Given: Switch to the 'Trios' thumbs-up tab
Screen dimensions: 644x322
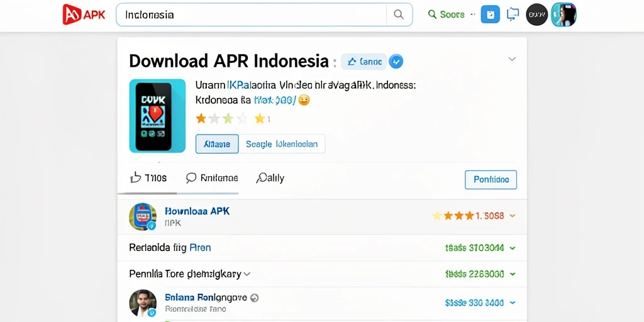Looking at the screenshot, I should [x=148, y=178].
